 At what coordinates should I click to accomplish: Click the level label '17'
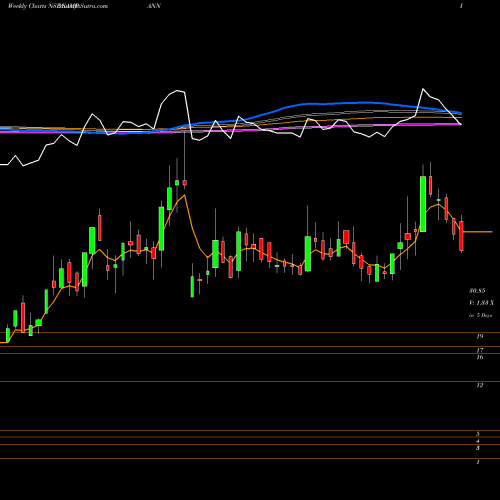coord(480,350)
